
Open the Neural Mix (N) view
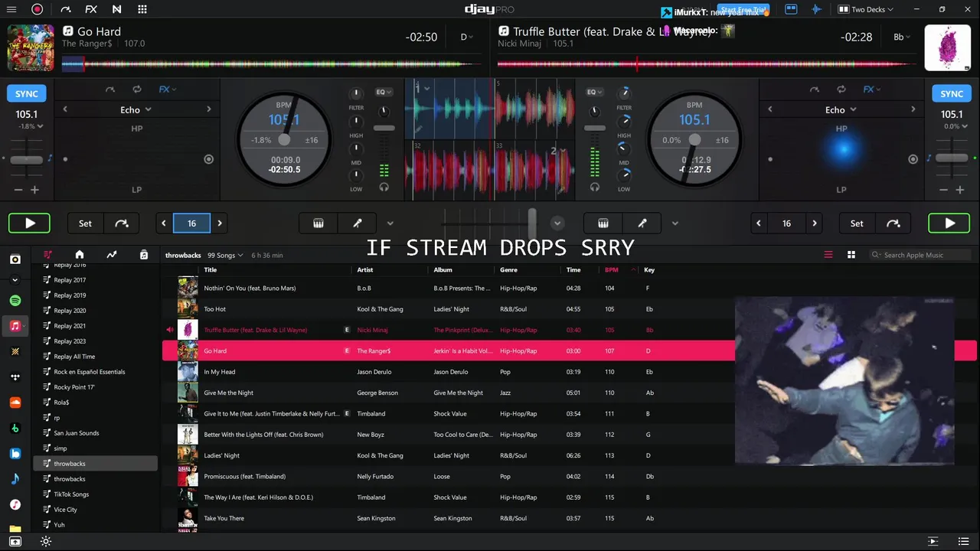click(116, 9)
